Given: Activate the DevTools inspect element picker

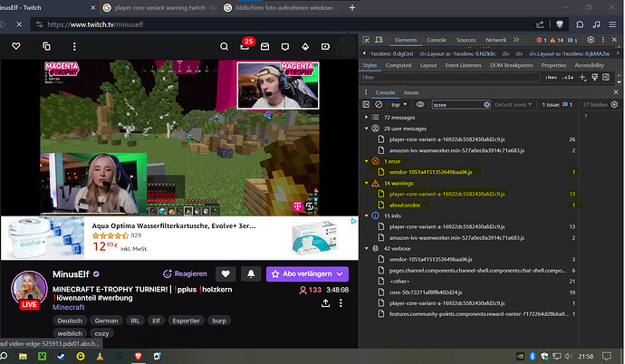Looking at the screenshot, I should [366, 40].
